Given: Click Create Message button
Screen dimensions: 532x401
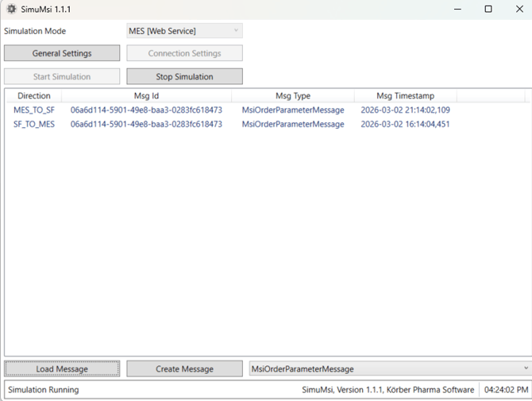Looking at the screenshot, I should point(184,369).
